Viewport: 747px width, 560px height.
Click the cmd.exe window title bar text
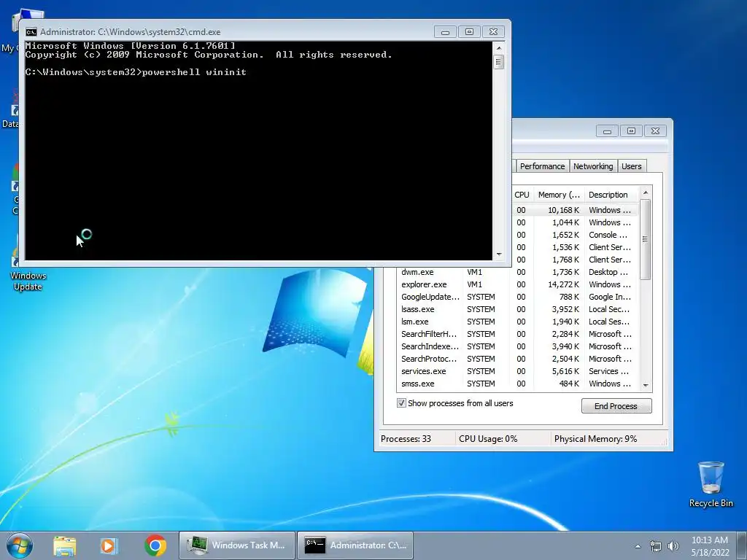click(x=130, y=32)
